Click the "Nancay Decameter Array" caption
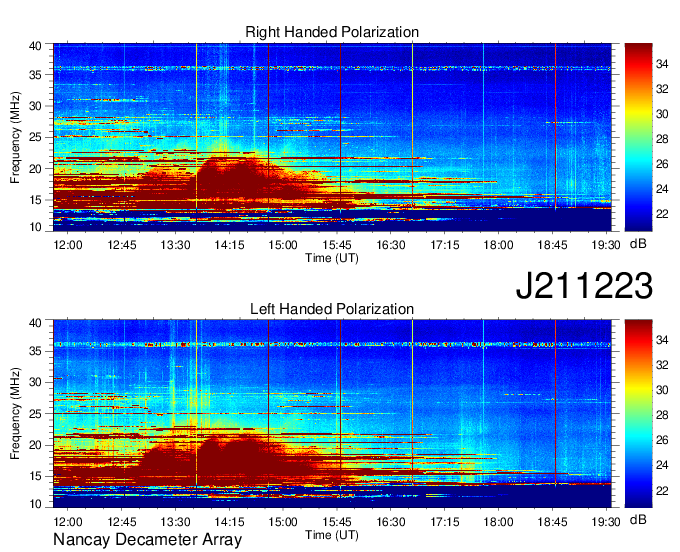 [147, 540]
